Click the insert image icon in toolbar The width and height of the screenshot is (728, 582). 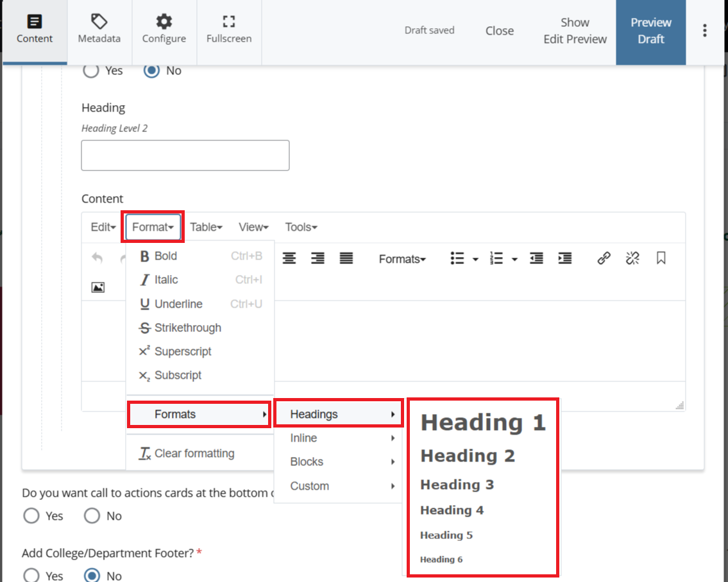[97, 287]
